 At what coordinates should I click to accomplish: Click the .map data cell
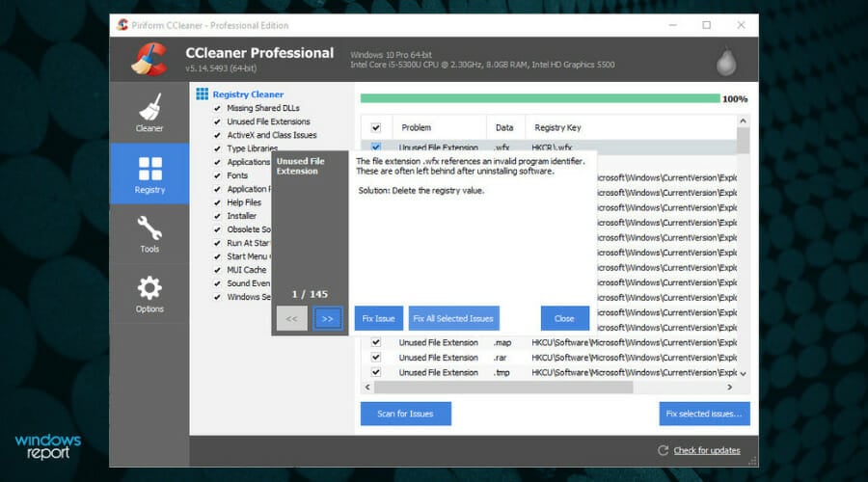502,342
